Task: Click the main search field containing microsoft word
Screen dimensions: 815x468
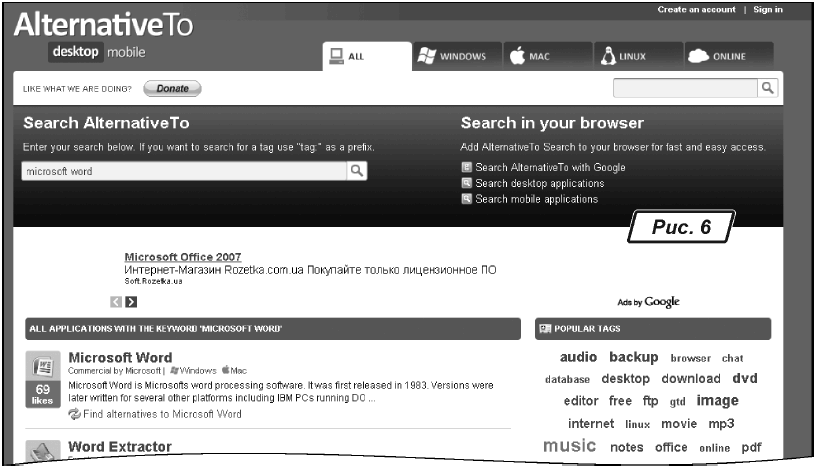Action: click(184, 171)
